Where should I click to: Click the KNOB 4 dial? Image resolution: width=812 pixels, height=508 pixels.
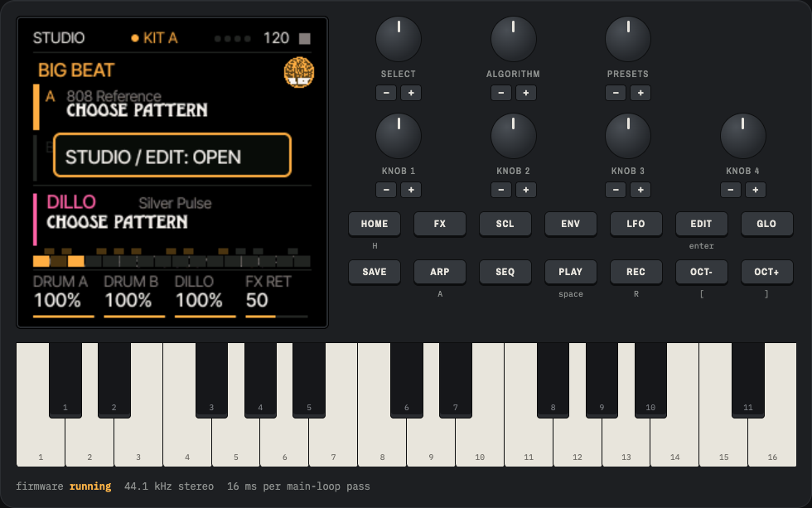coord(742,136)
